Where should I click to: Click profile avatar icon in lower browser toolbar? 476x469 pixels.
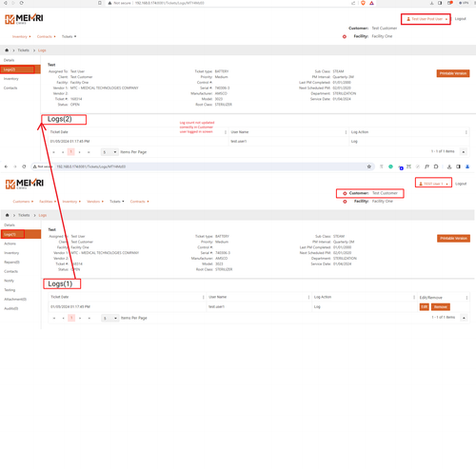pos(467,166)
